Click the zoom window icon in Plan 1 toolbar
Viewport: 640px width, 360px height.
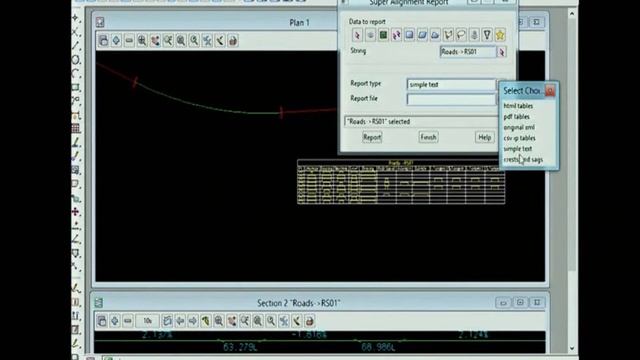point(181,40)
